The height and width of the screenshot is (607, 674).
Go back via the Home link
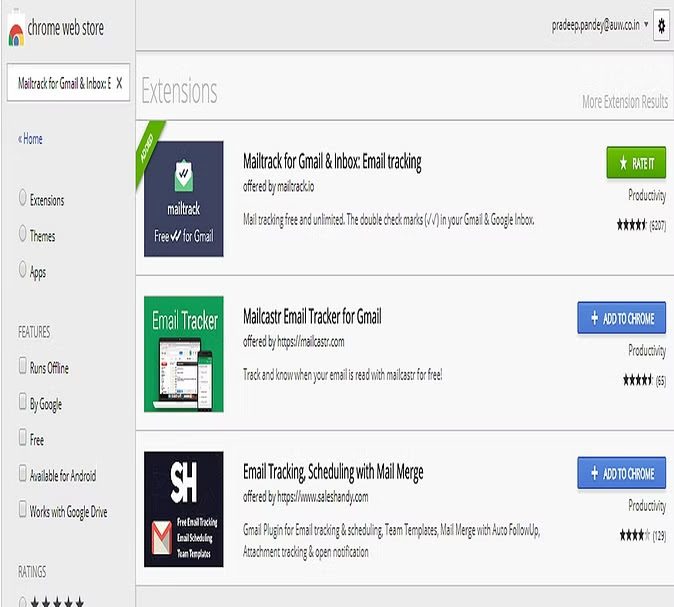30,139
